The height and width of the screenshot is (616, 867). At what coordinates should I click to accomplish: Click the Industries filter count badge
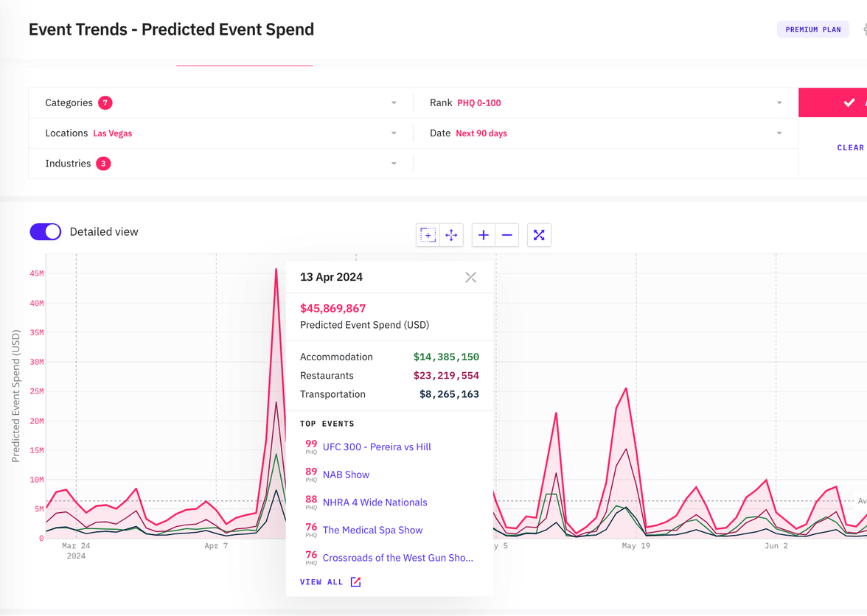104,163
